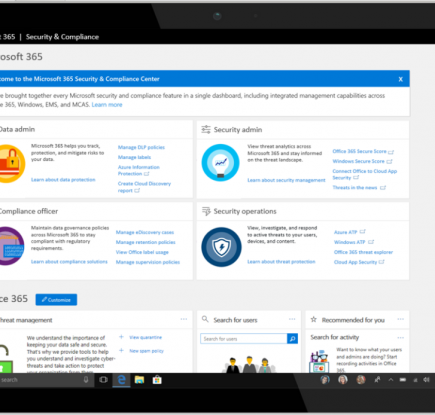Click the blue search magnifier button

[x=292, y=339]
